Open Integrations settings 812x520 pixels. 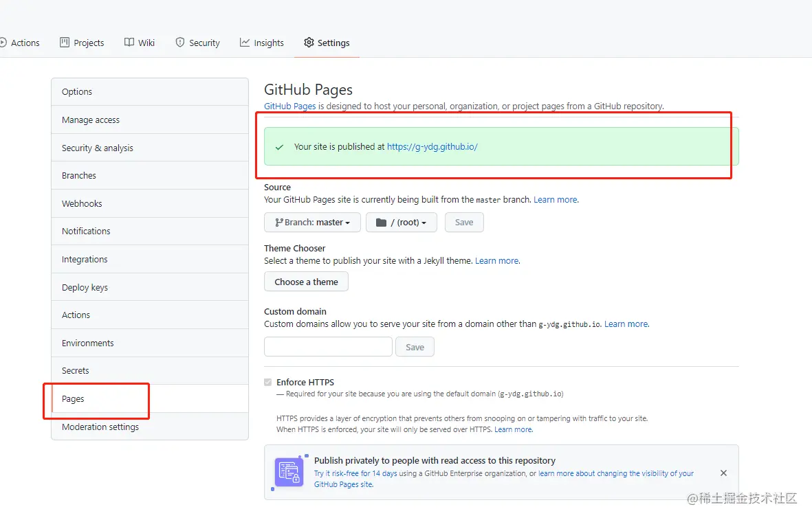150,259
